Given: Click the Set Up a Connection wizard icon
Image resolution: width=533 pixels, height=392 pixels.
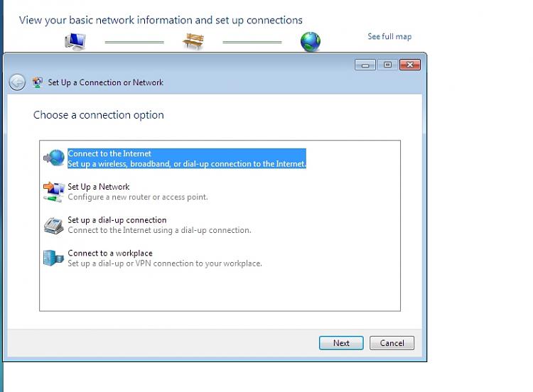Looking at the screenshot, I should [x=38, y=82].
